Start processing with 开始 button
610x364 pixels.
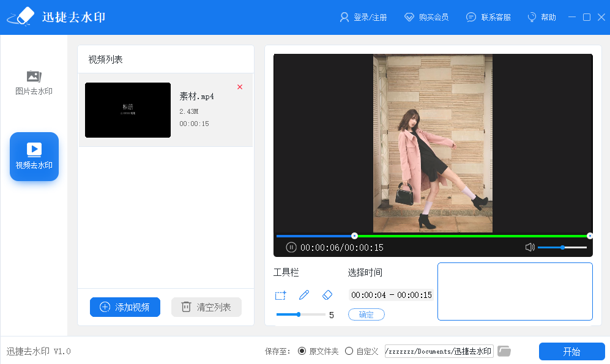(571, 352)
